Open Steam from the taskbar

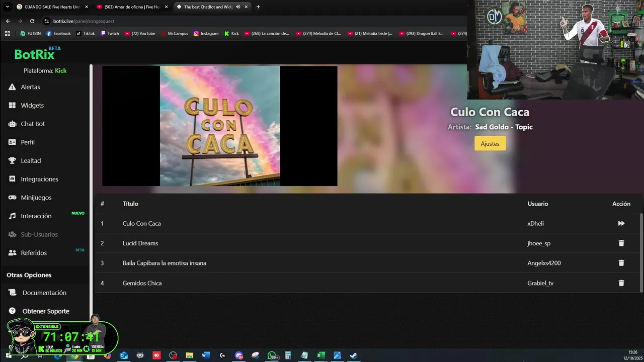pyautogui.click(x=354, y=355)
